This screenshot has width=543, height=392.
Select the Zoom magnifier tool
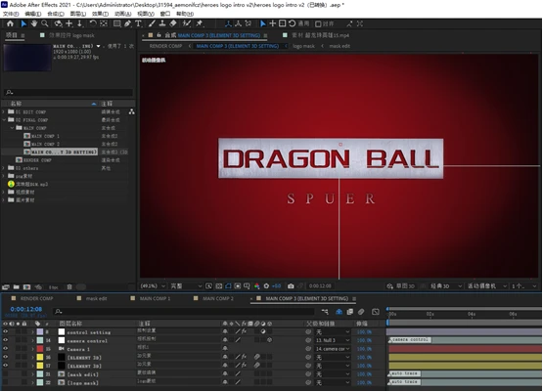click(45, 23)
